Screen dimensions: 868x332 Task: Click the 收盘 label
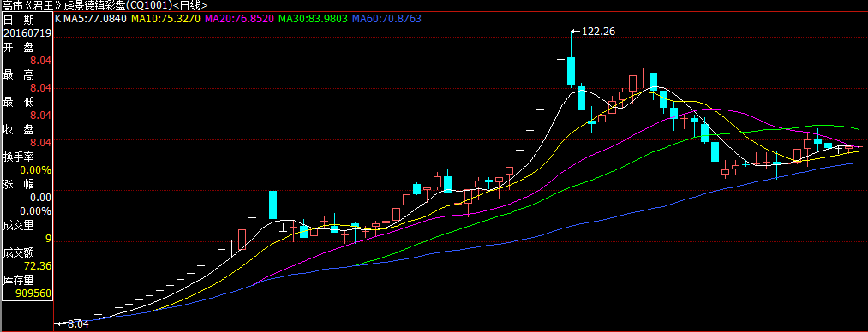click(x=20, y=129)
